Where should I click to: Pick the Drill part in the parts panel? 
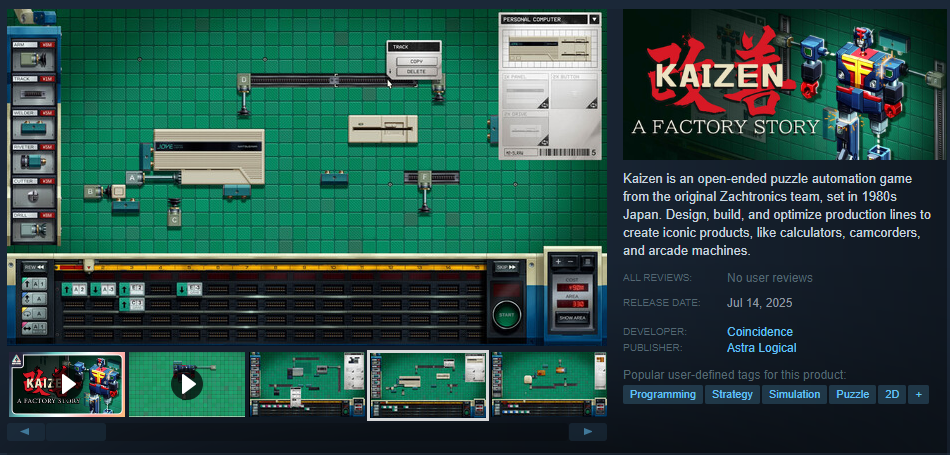(34, 226)
